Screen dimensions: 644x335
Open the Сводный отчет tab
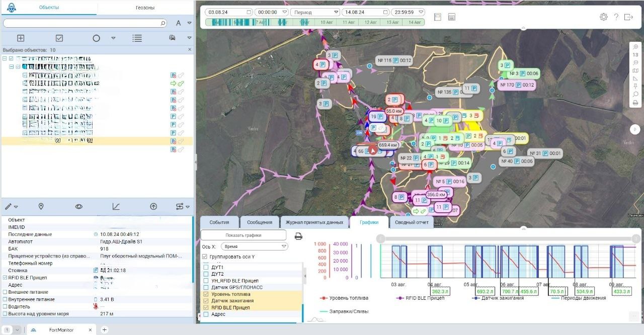(x=412, y=222)
